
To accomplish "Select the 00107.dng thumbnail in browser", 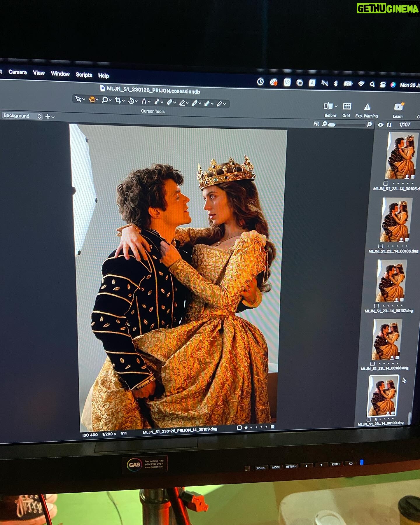I will coord(391,281).
